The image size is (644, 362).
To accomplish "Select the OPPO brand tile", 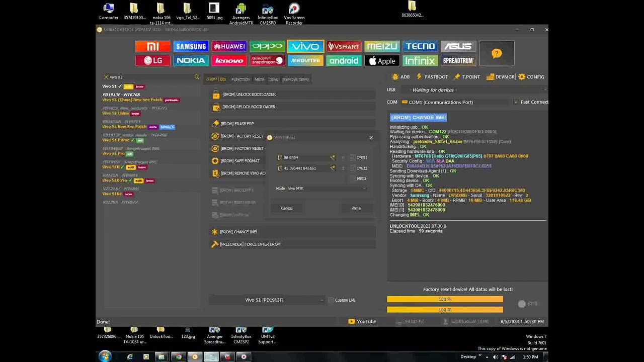I will click(x=267, y=46).
